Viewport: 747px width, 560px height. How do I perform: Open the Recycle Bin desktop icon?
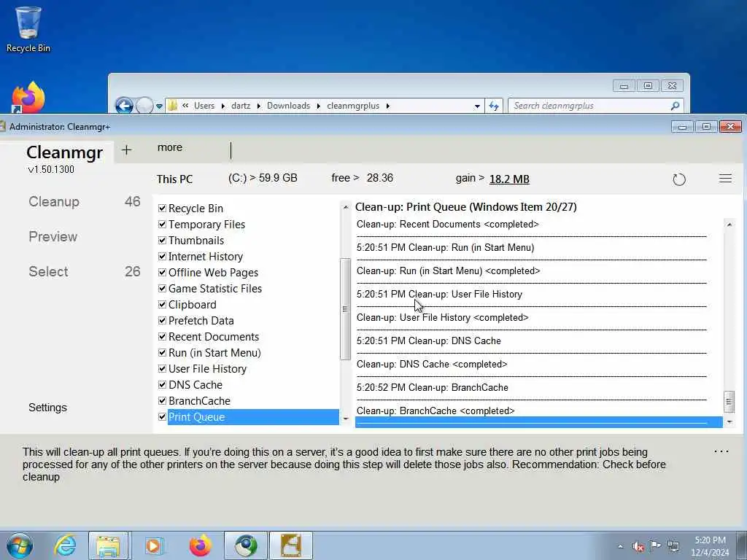[28, 29]
